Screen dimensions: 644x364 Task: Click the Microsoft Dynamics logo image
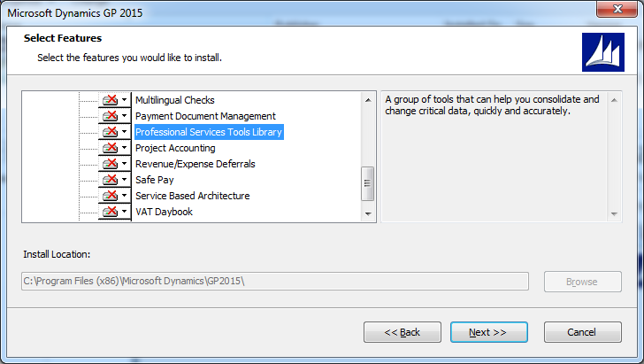point(603,52)
